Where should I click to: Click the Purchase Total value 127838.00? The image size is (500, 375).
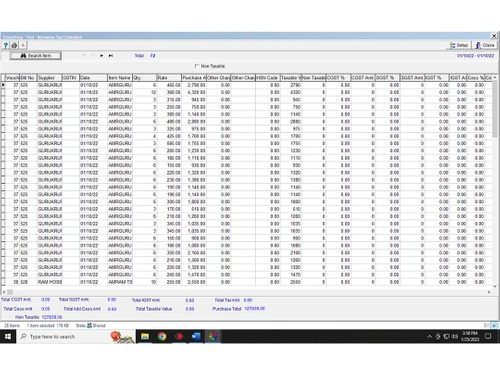click(x=255, y=309)
